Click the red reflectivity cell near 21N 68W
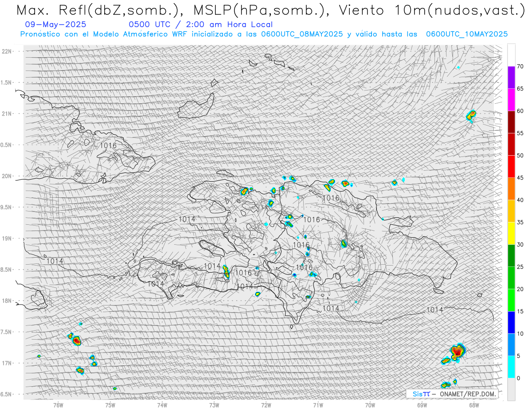 471,116
